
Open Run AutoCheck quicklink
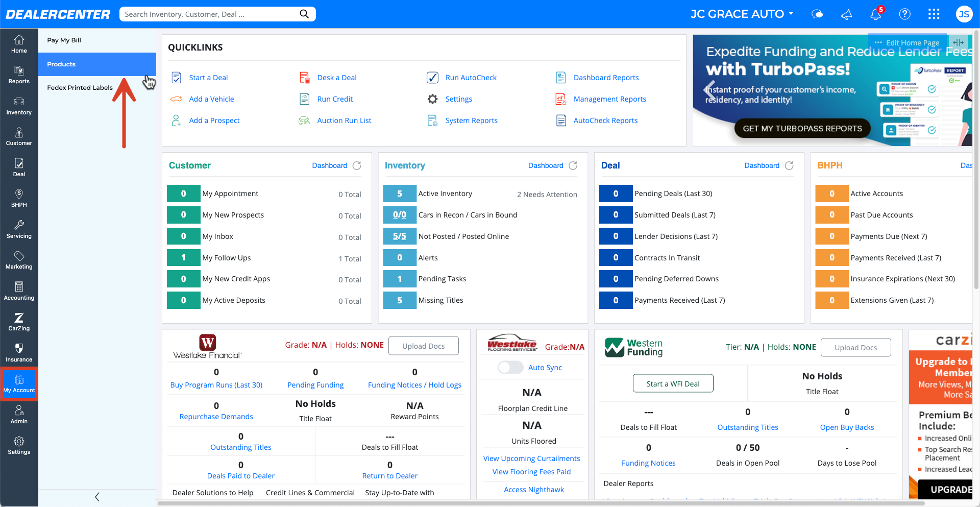tap(471, 78)
